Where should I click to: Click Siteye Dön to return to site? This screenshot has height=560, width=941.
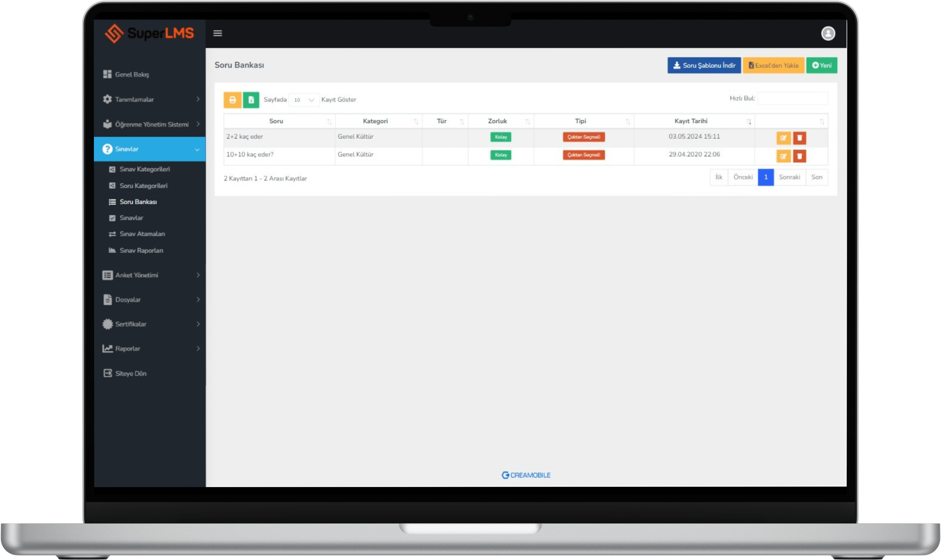pyautogui.click(x=149, y=373)
